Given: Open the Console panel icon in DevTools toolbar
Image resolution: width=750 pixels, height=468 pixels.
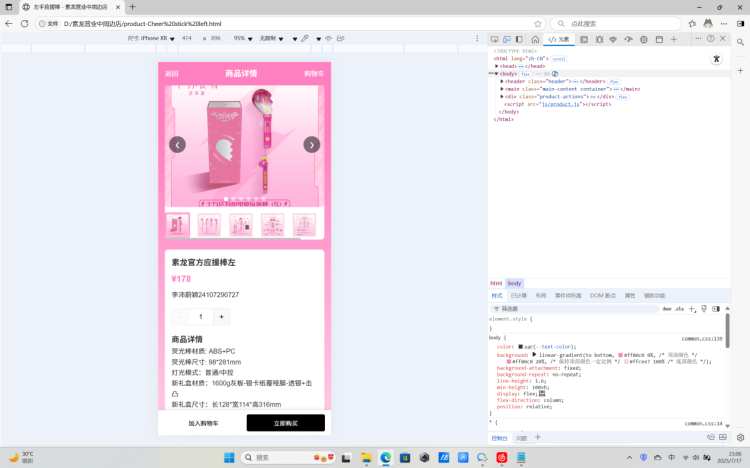Looking at the screenshot, I should [584, 39].
